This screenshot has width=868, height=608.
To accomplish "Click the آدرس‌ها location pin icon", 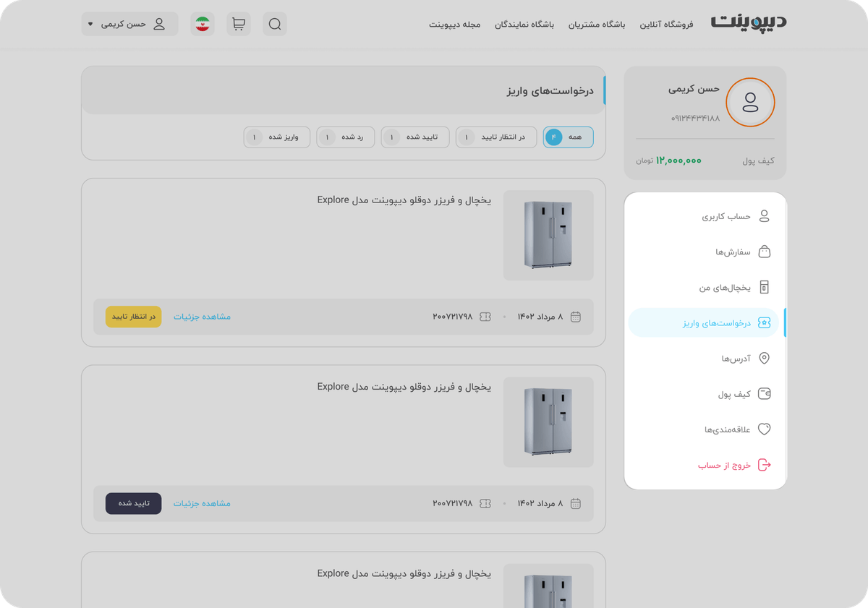I will click(x=764, y=359).
